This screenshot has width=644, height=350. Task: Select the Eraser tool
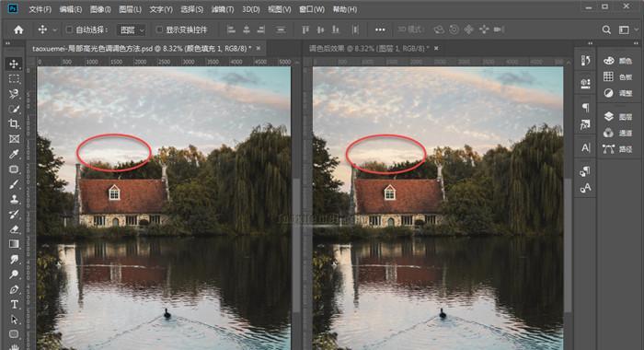click(x=14, y=229)
